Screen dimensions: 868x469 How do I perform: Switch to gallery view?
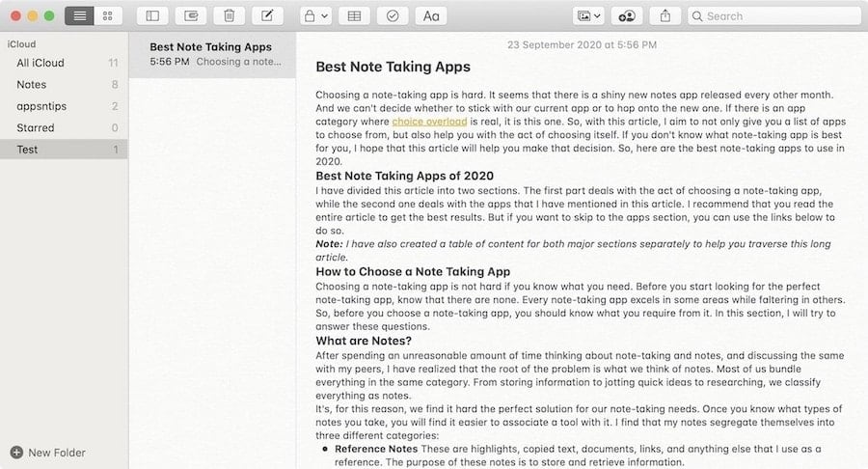[x=107, y=15]
